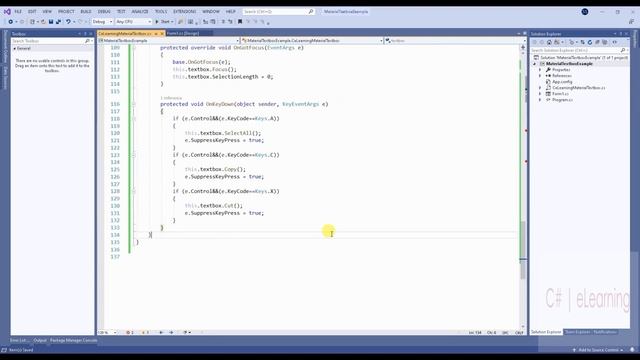The image size is (640, 360).
Task: Collapse the OnKeyDown method outline region
Action: pos(134,104)
